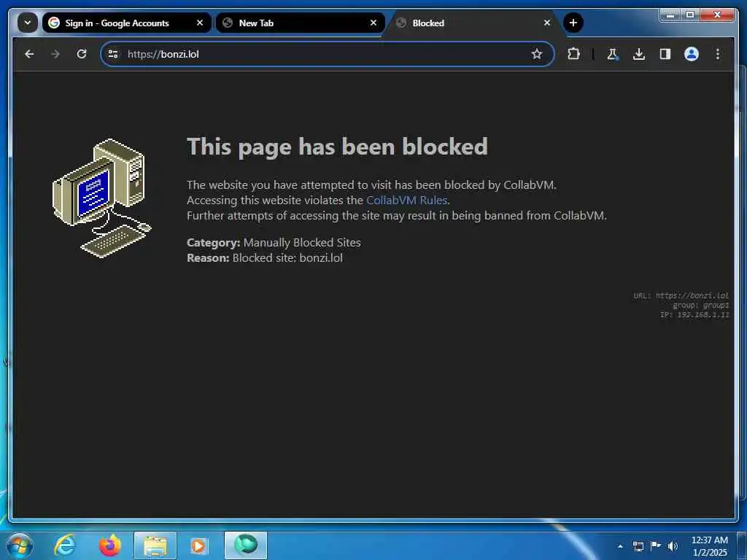Launch Internet Explorer from the taskbar

[65, 545]
